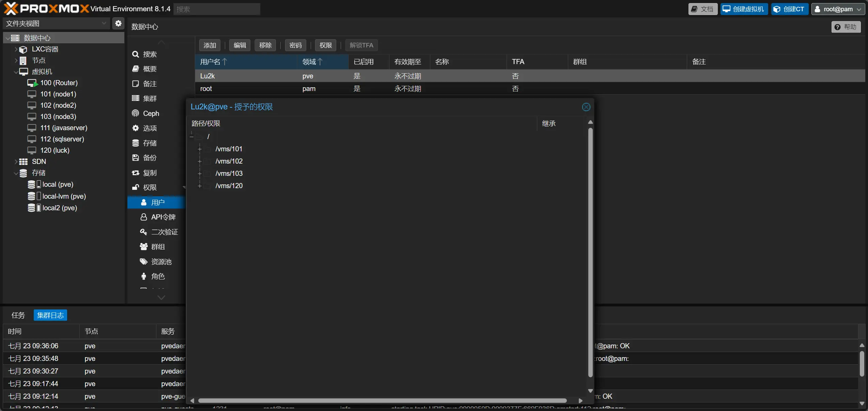
Task: Open the 文件夹视图 view dropdown
Action: pos(56,23)
